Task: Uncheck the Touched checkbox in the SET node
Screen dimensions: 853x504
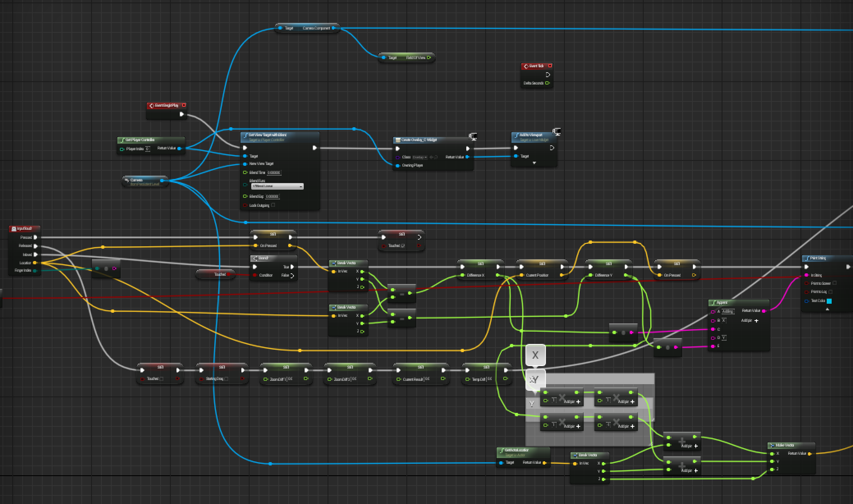Action: tap(403, 246)
